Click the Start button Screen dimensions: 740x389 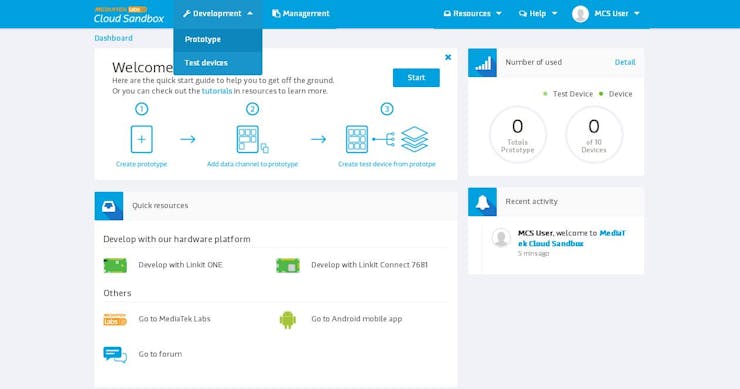[416, 77]
